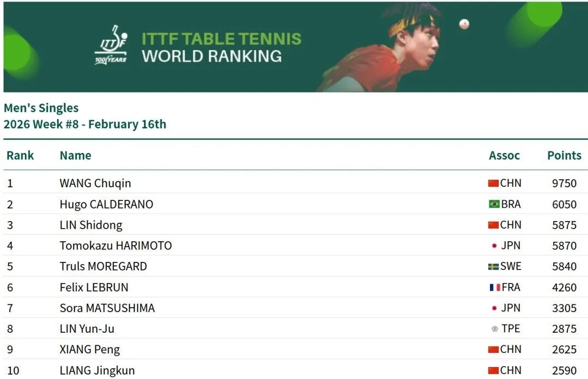The height and width of the screenshot is (379, 588).
Task: Click the Rank column header
Action: click(20, 155)
